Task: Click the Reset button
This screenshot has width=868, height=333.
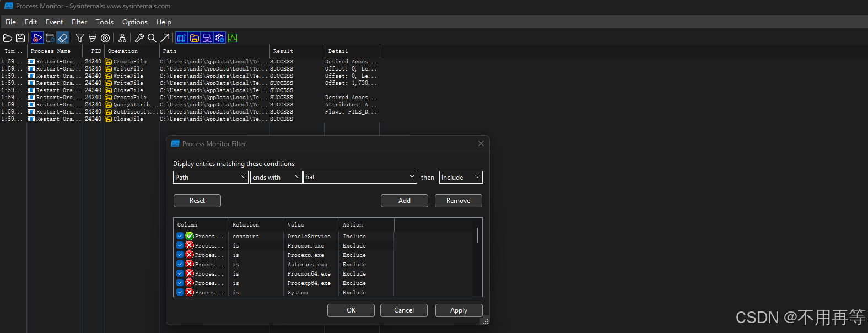Action: tap(197, 201)
